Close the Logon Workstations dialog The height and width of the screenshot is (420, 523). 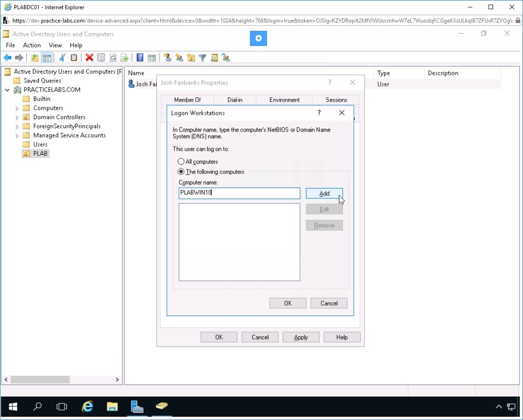click(342, 113)
